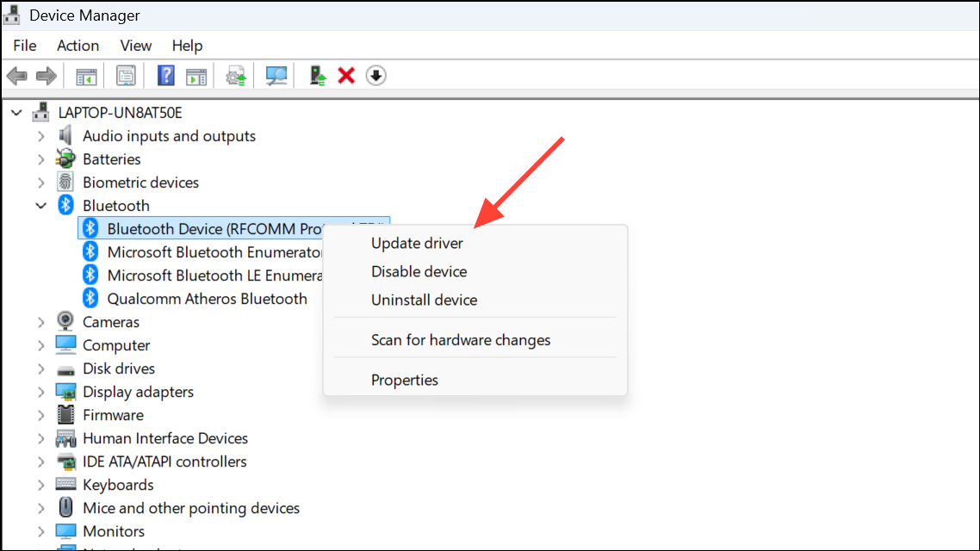The height and width of the screenshot is (551, 980).
Task: Click the red X Uninstall device icon
Action: coord(346,77)
